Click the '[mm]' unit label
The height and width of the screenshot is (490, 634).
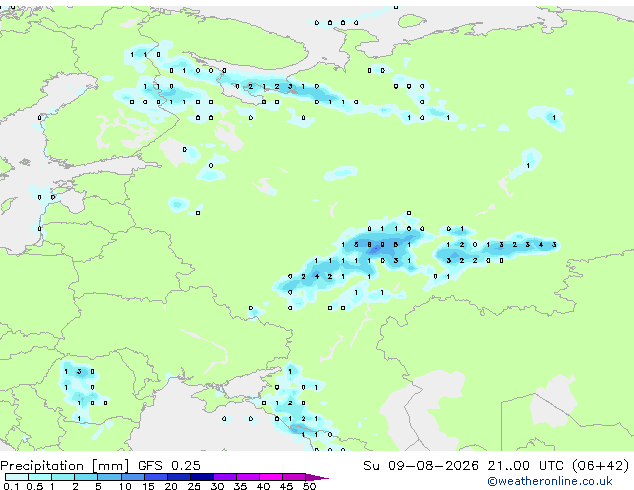click(110, 466)
